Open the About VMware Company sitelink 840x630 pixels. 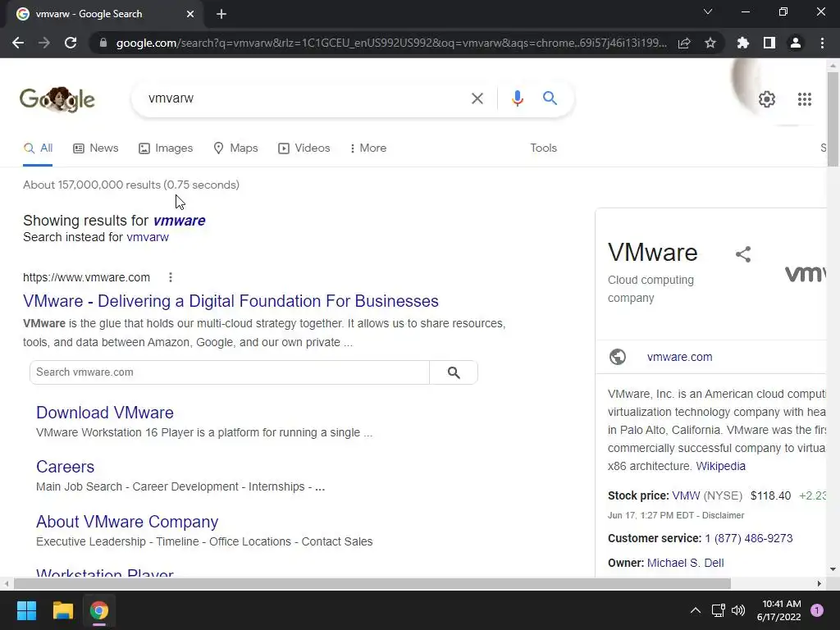[127, 522]
